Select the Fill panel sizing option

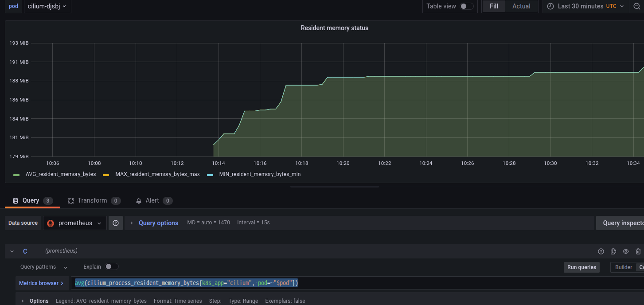494,6
